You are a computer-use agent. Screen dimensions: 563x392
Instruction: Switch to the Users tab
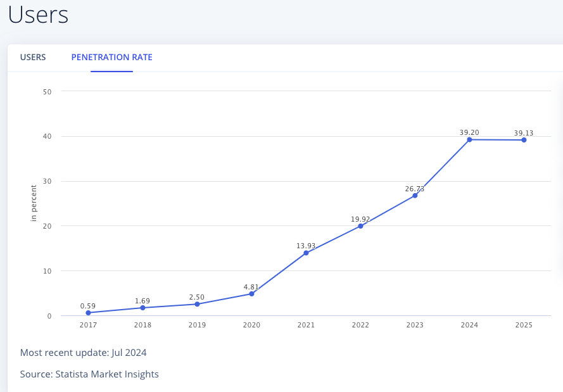tap(33, 57)
